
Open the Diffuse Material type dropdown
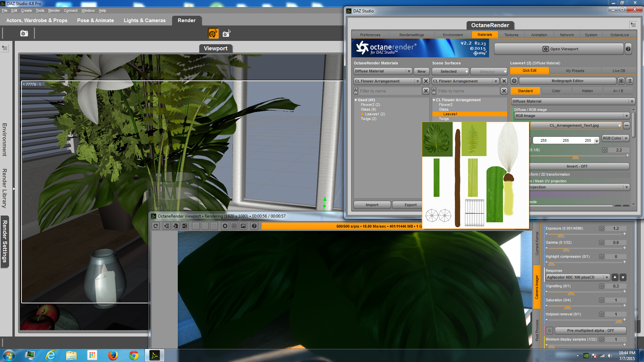tap(573, 101)
